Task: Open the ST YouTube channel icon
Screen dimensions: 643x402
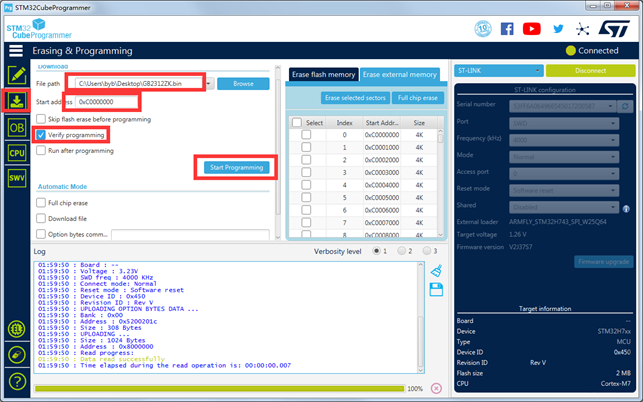Action: pyautogui.click(x=531, y=29)
